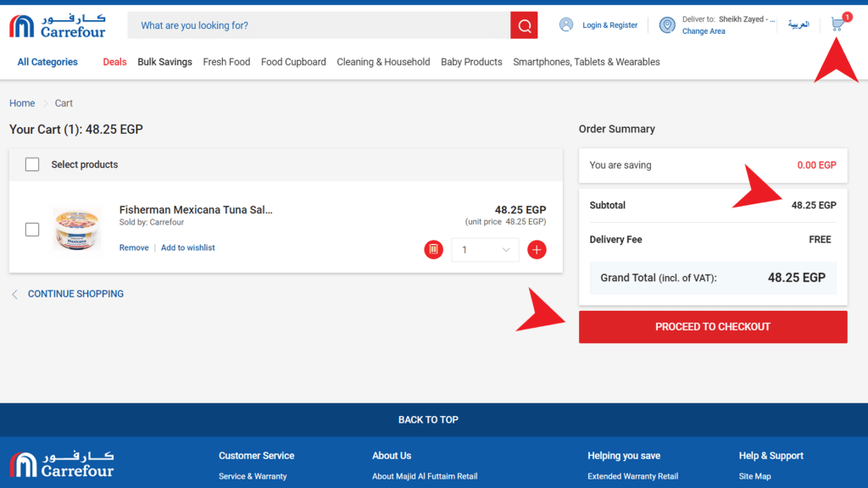Click Helping you save footer heading

[x=624, y=456]
